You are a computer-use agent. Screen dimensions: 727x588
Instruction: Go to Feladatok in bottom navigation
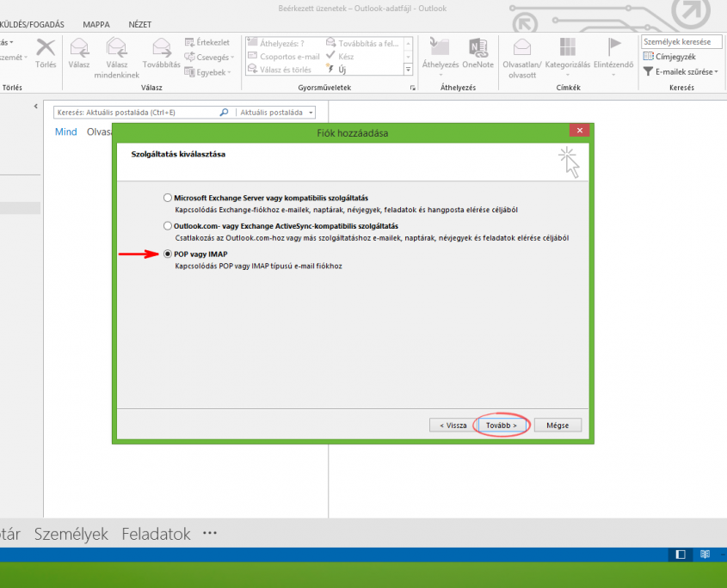(x=156, y=534)
